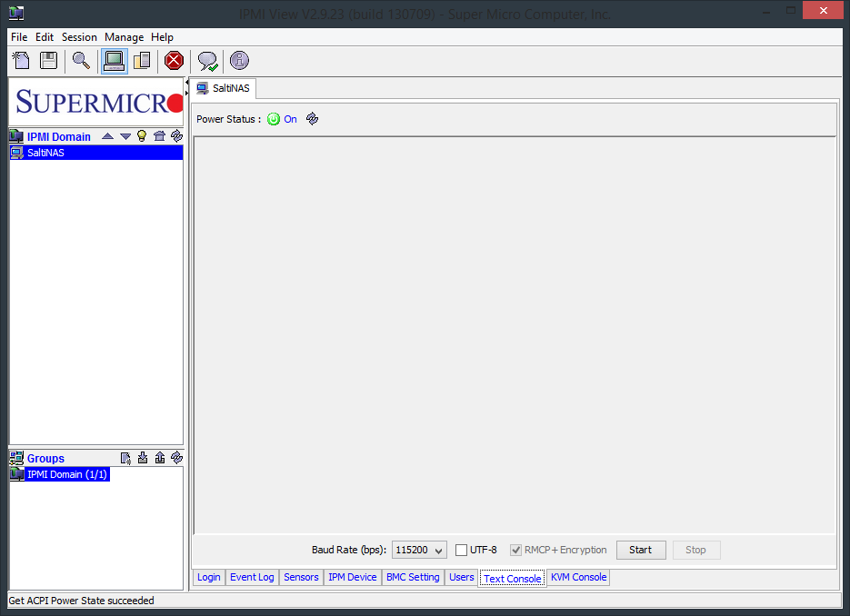
Task: Click the up arrow in IPMI Domain header
Action: (x=107, y=136)
